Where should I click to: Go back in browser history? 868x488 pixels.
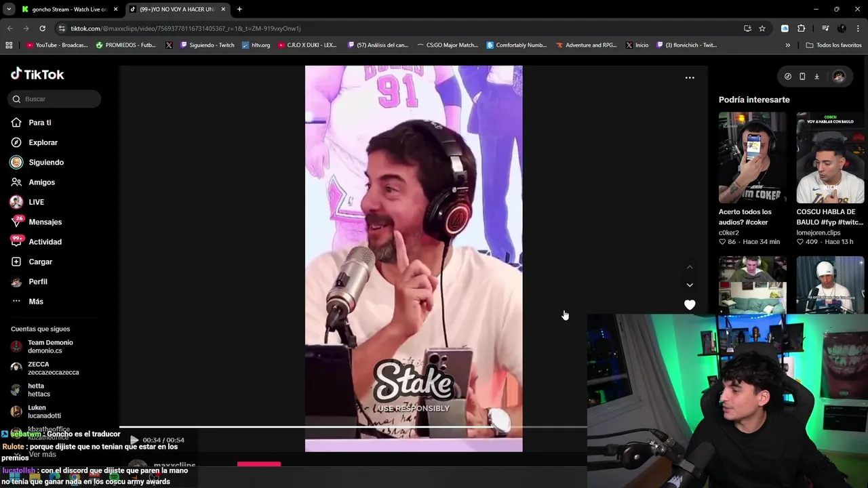[9, 28]
